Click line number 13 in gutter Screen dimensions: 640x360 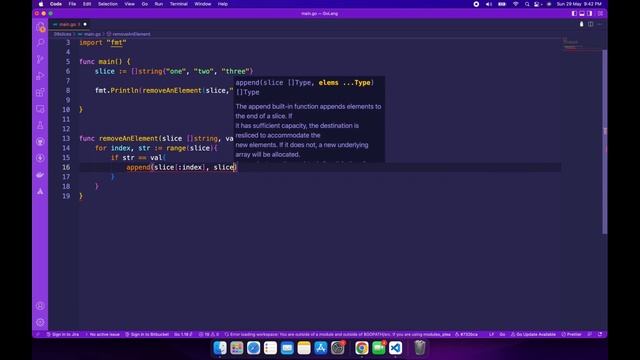[66, 138]
